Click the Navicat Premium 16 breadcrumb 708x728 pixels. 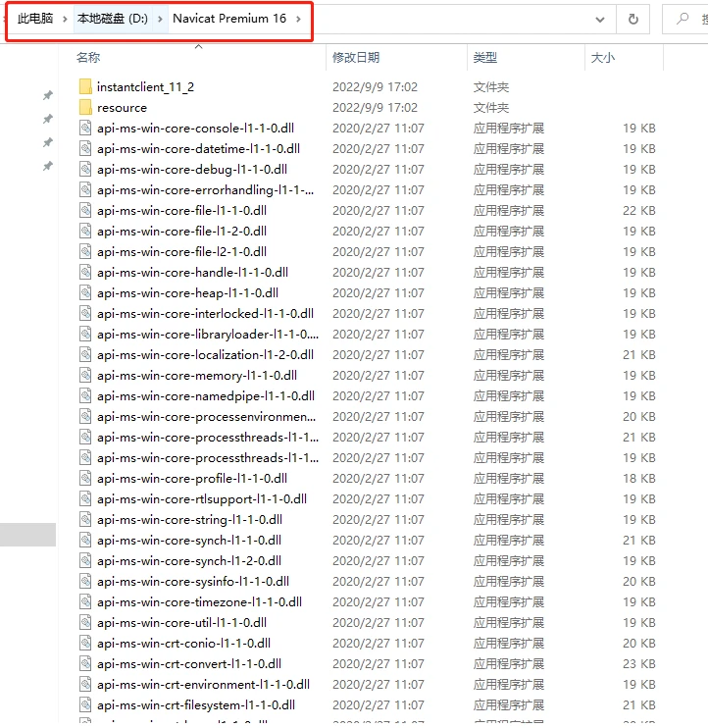[x=229, y=19]
